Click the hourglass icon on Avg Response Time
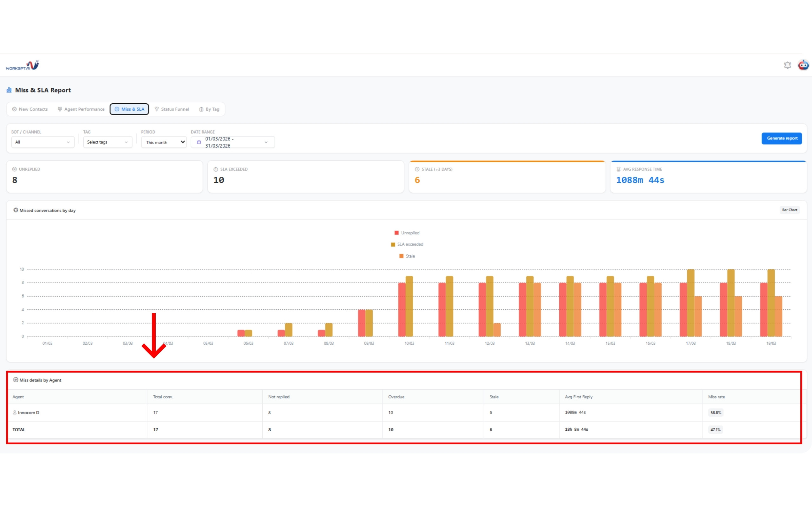The height and width of the screenshot is (507, 812). point(619,169)
